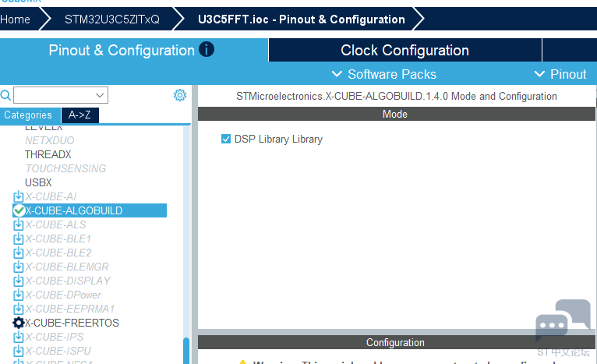Screen dimensions: 597x364
Task: Click the download icon beside X-CUBE-BLE2
Action: point(18,253)
